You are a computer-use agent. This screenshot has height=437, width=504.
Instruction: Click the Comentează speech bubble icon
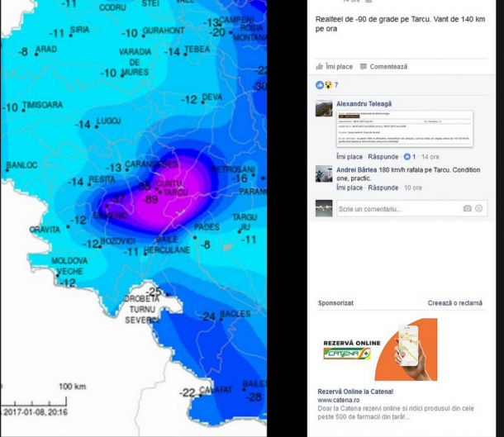click(364, 67)
